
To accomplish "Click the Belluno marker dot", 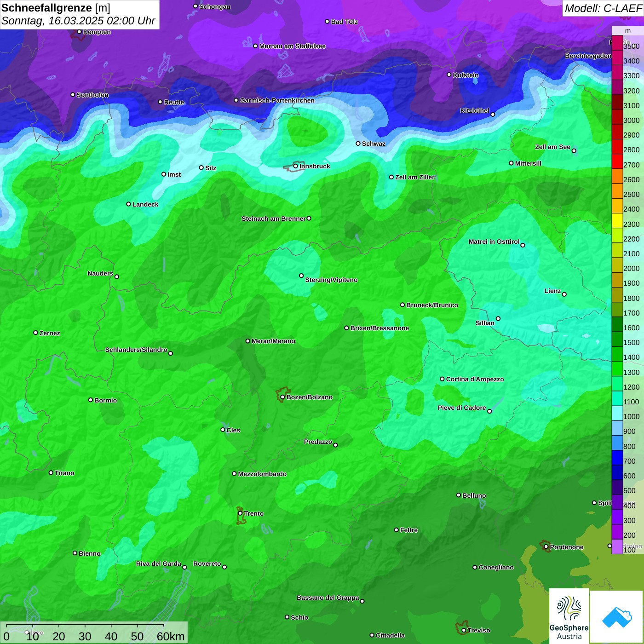I will pos(458,495).
